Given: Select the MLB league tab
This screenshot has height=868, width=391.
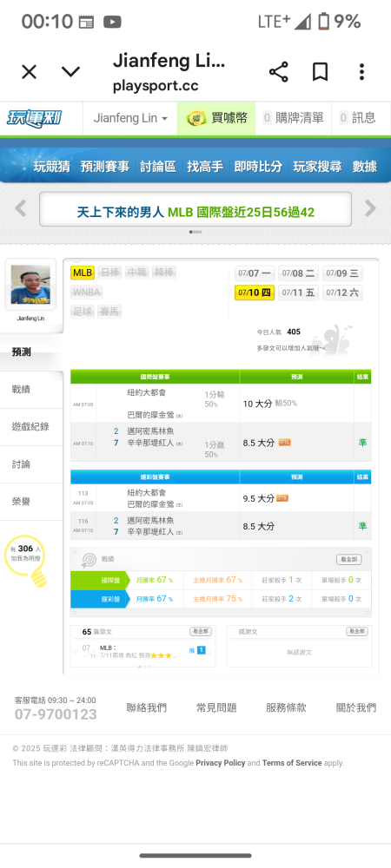Looking at the screenshot, I should [x=83, y=273].
